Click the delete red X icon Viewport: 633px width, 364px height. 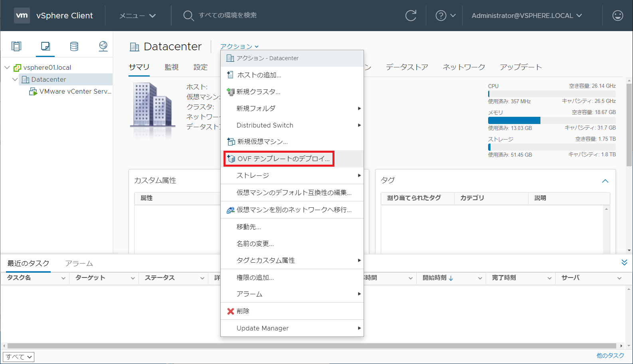231,311
